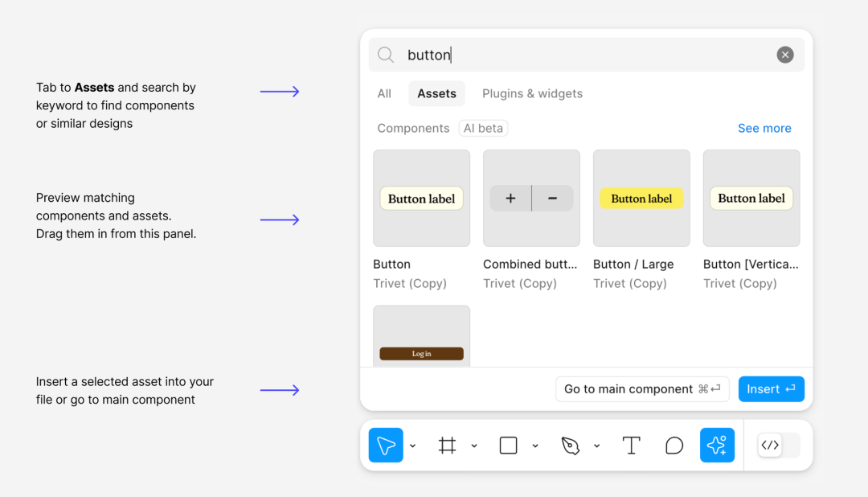
Task: Click Trivet (Copy) under Button [Vertica...
Action: click(x=739, y=283)
